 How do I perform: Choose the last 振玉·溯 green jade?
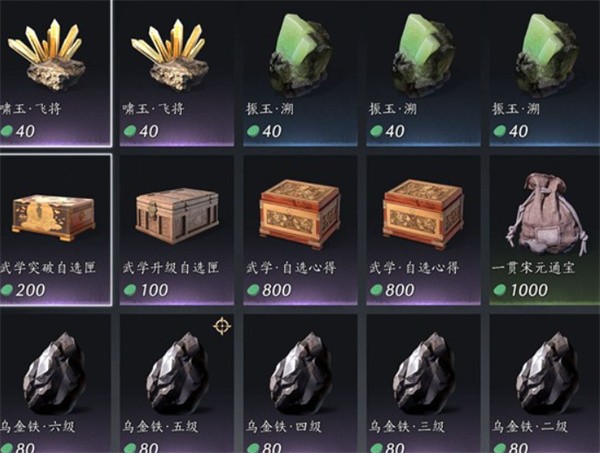pos(545,73)
